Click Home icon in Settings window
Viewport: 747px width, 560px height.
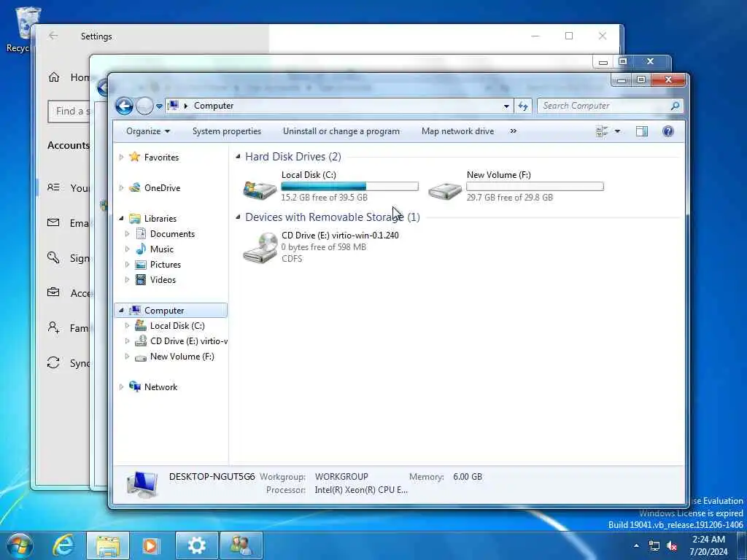coord(54,77)
